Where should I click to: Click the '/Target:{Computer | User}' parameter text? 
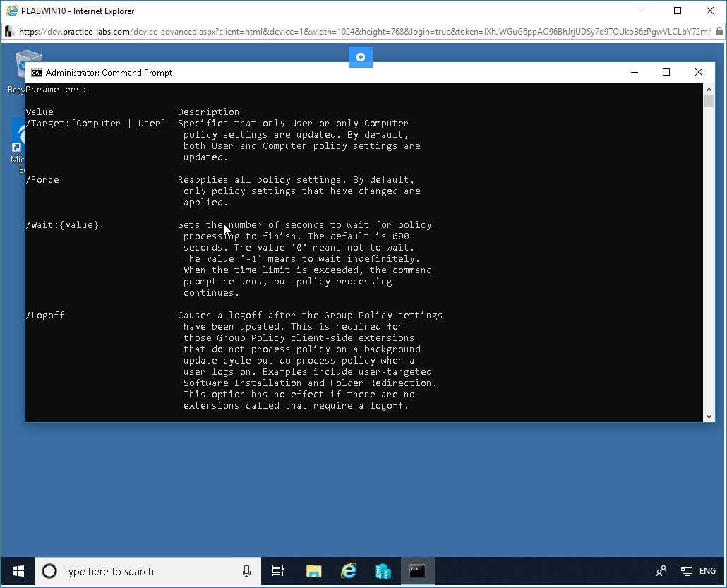tap(96, 124)
